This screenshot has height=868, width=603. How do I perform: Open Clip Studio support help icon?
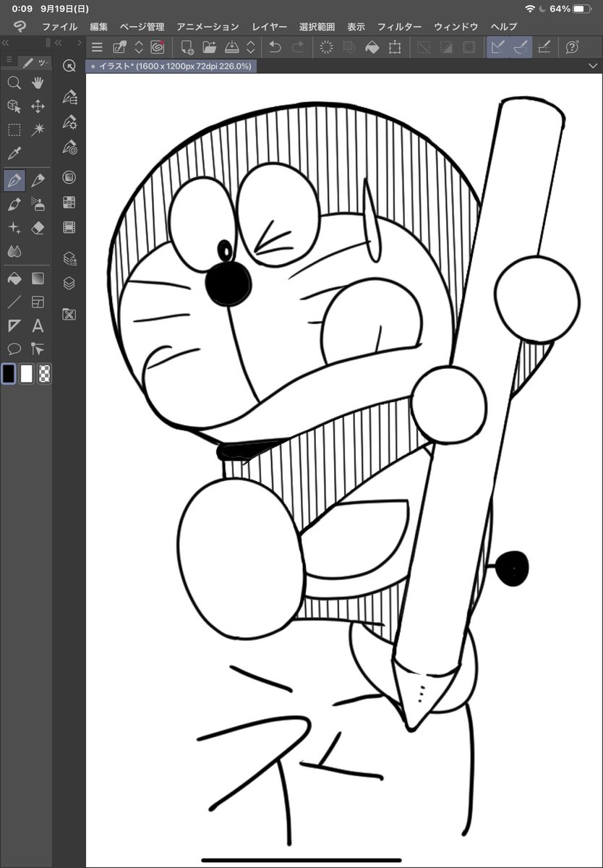point(573,48)
